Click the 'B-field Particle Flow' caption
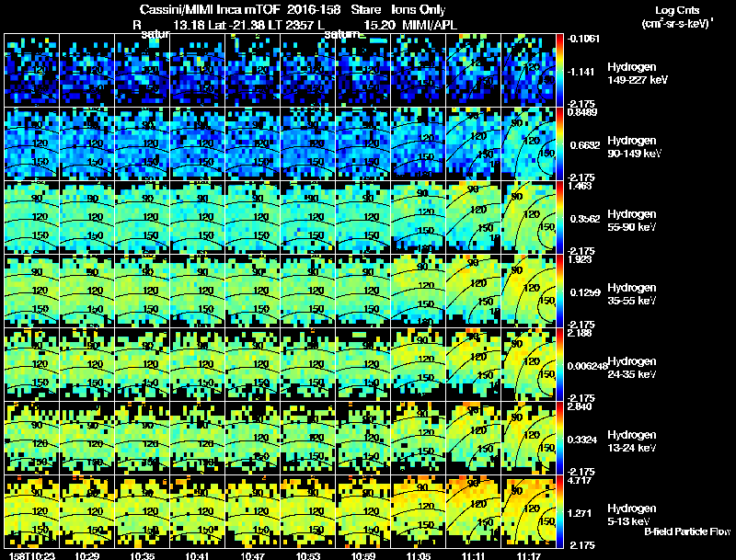Image resolution: width=736 pixels, height=560 pixels. [x=687, y=531]
